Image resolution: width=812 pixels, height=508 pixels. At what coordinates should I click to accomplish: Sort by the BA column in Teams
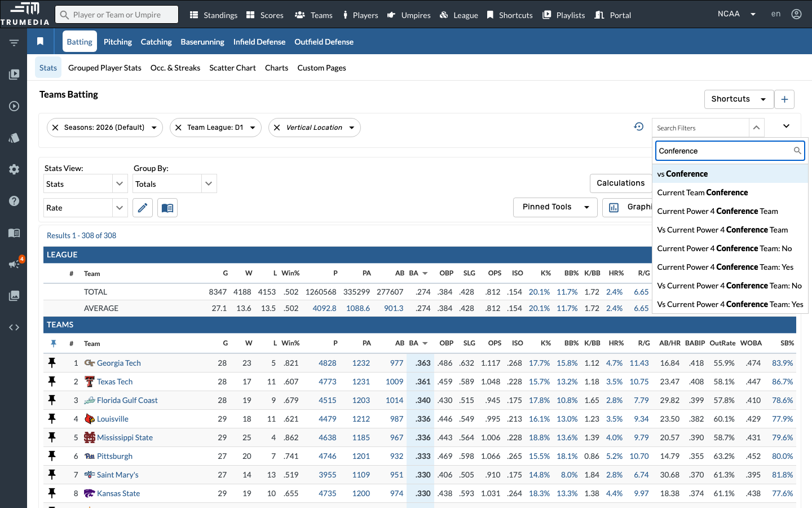(x=418, y=343)
